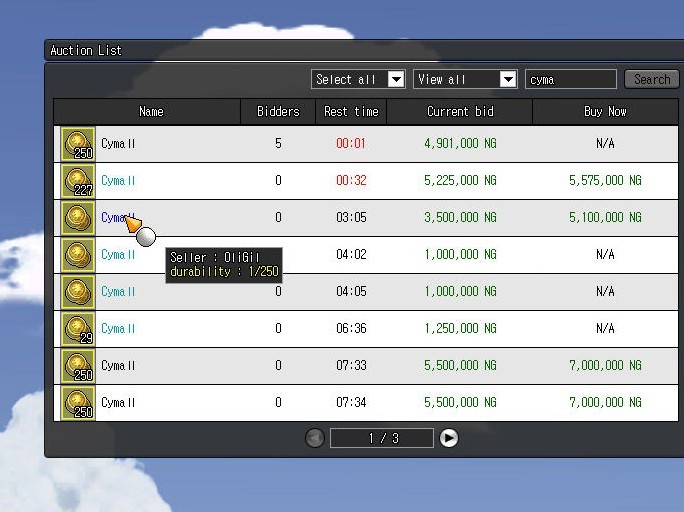Click item icon in the 07:33 auction row
The width and height of the screenshot is (684, 512).
click(x=77, y=366)
